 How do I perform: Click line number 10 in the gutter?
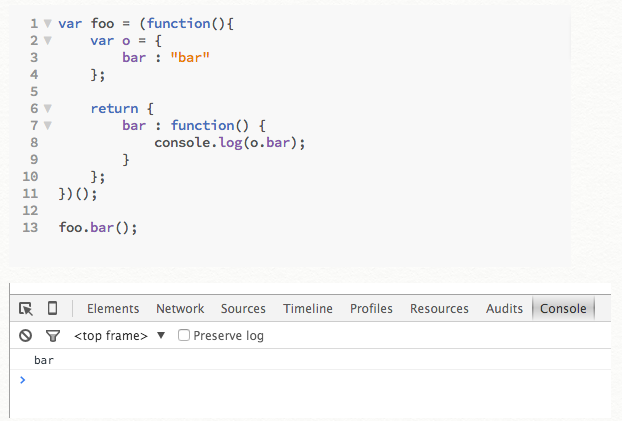click(30, 177)
